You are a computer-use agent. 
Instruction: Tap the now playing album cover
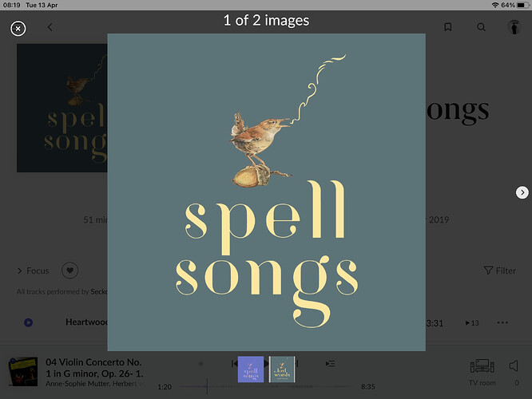click(23, 371)
